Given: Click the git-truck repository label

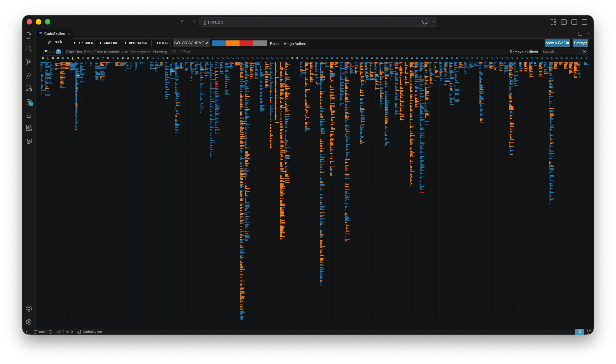Looking at the screenshot, I should (x=55, y=42).
